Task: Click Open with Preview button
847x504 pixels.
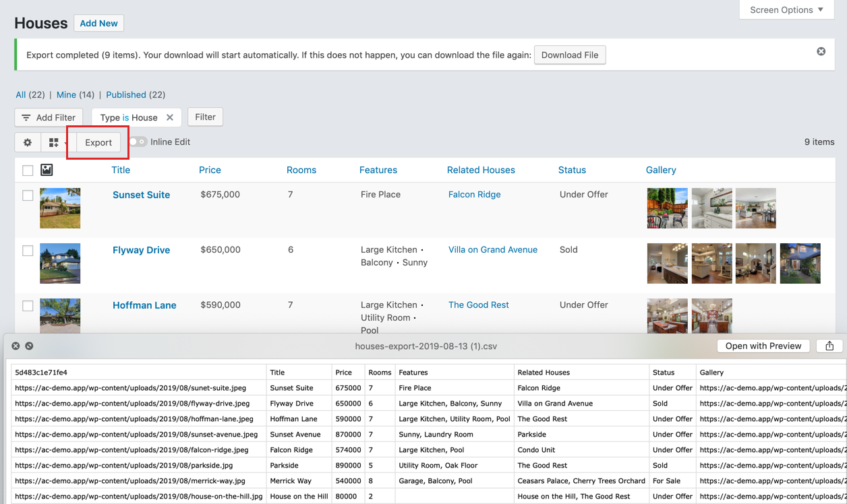Action: pos(763,346)
